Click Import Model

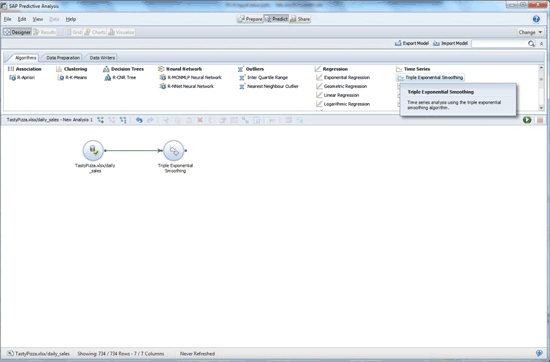point(450,43)
